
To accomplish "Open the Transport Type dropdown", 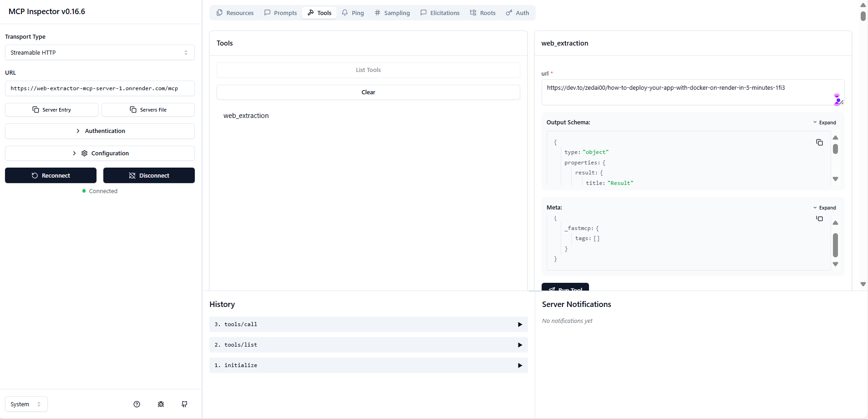I will click(x=100, y=52).
